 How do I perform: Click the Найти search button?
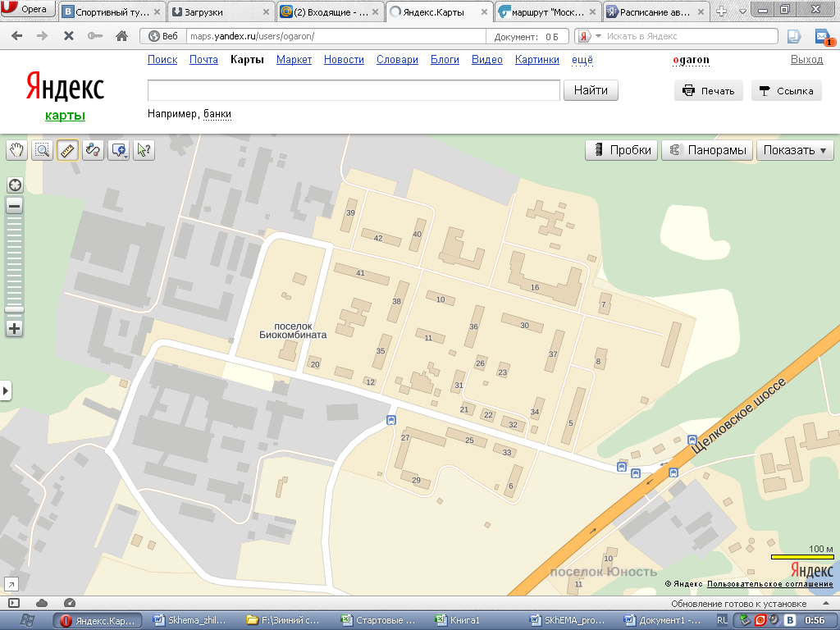(x=591, y=90)
